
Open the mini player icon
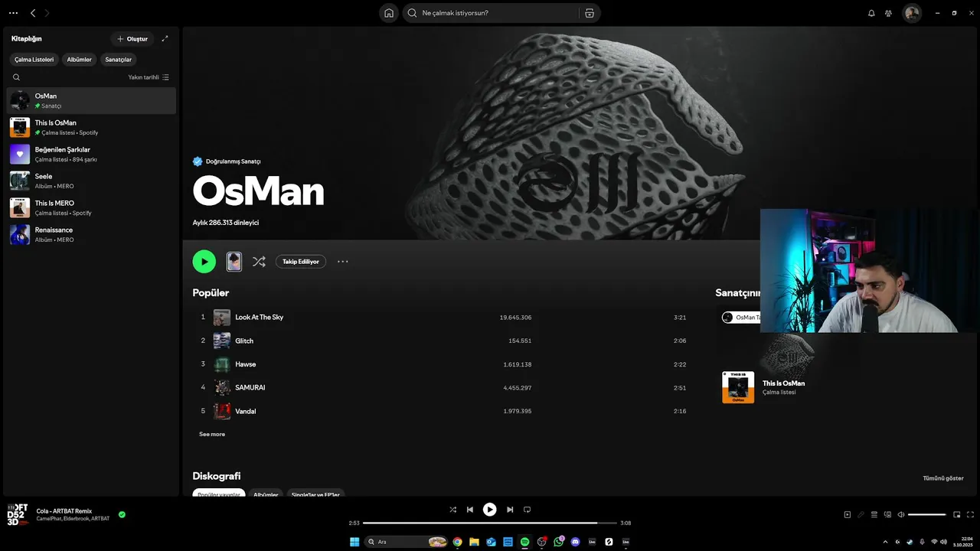(x=956, y=514)
